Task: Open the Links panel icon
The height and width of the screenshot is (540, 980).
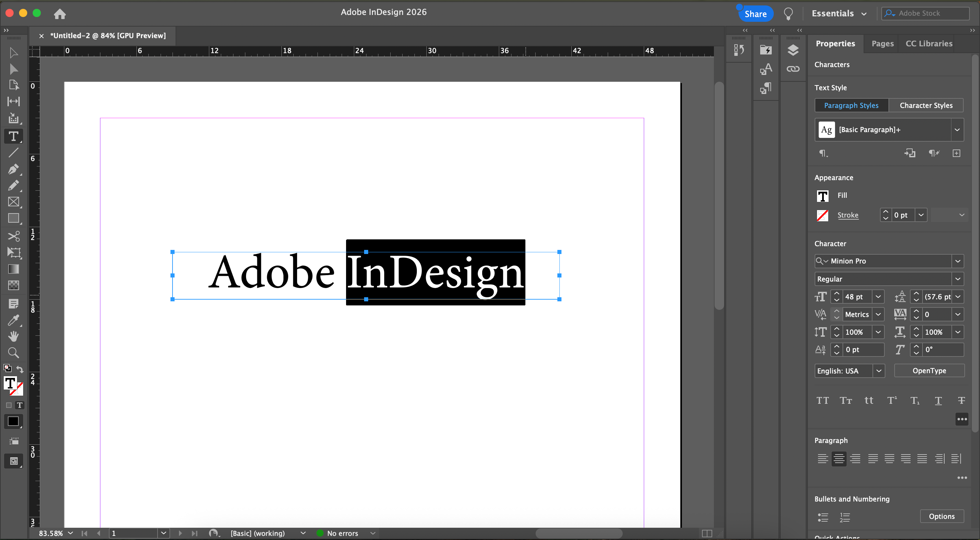Action: 793,69
